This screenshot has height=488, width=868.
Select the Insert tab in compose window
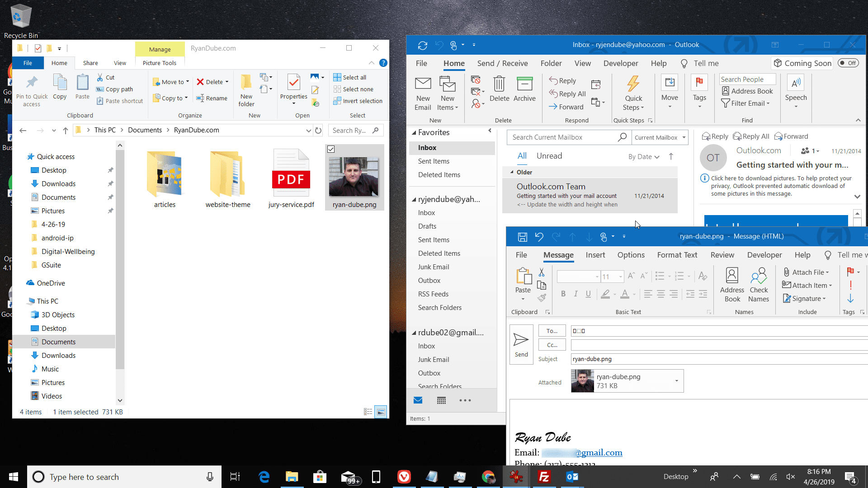(595, 254)
